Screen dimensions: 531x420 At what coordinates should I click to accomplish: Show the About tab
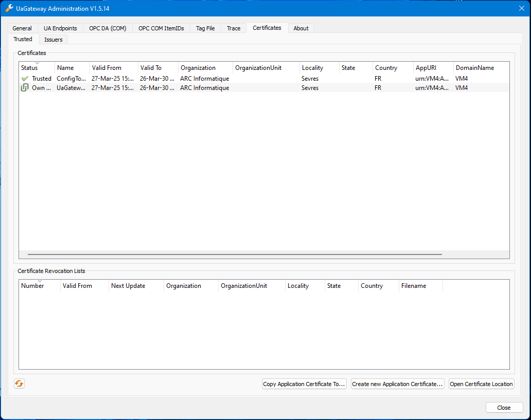point(301,28)
